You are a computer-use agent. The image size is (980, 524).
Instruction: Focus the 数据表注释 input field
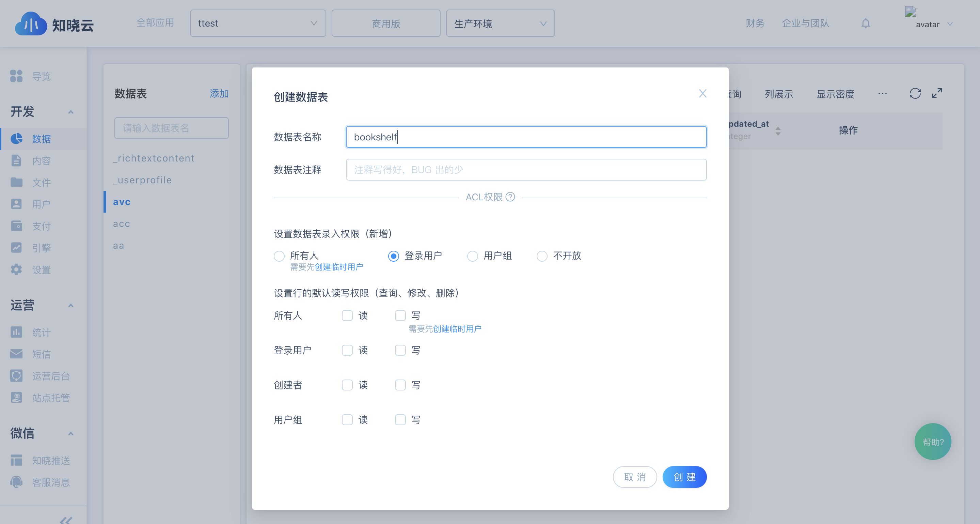click(x=526, y=170)
